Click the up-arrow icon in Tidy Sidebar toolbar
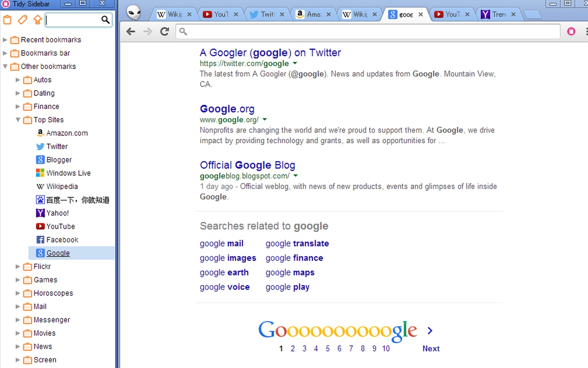 38,20
